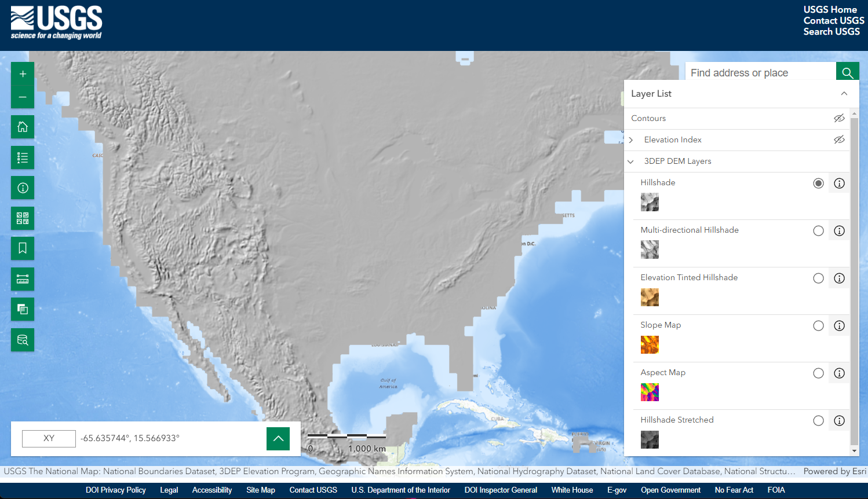Open the DOI Privacy Policy link
The height and width of the screenshot is (499, 868).
[115, 490]
